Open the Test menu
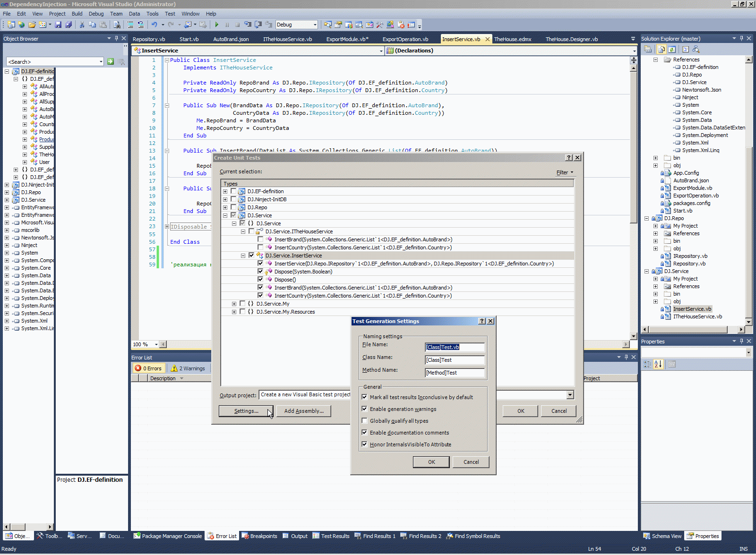Screen dimensions: 756x555 tap(170, 14)
